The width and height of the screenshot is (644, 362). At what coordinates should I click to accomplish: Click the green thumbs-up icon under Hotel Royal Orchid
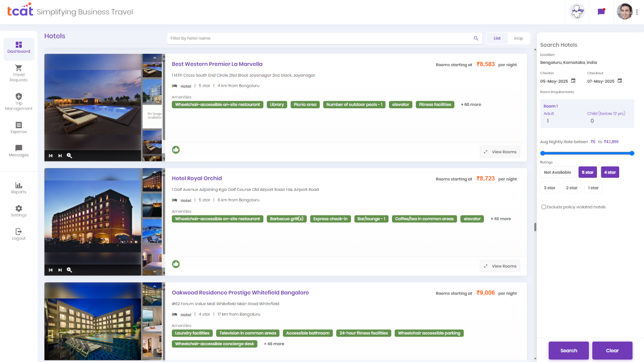point(175,264)
